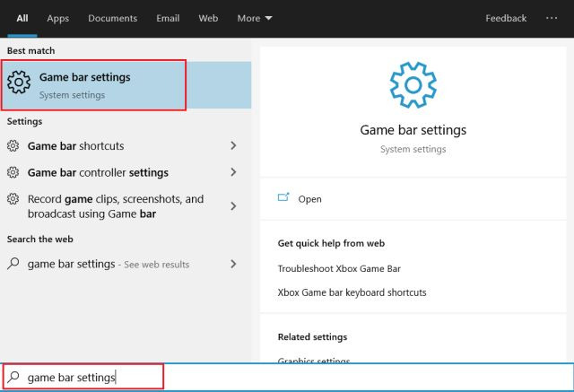This screenshot has width=574, height=392.
Task: Click the magnifier icon beside web search result
Action: (13, 264)
